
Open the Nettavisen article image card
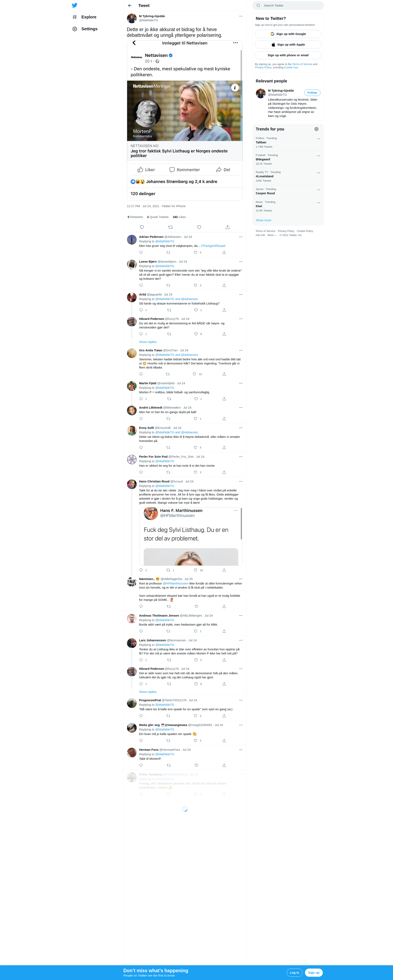pos(185,111)
